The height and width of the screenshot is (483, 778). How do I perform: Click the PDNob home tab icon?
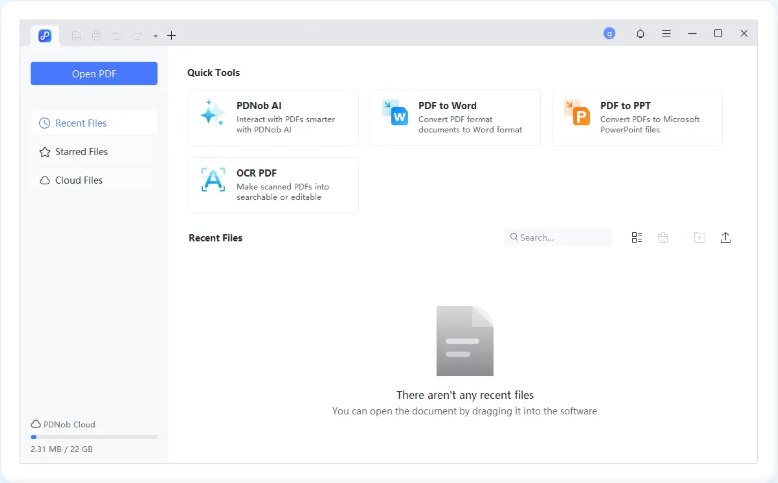[45, 36]
